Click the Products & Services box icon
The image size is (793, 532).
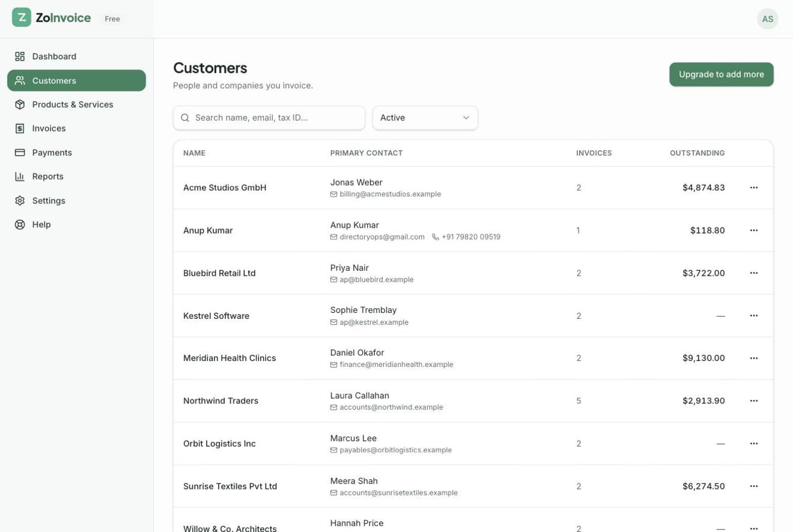click(x=20, y=104)
